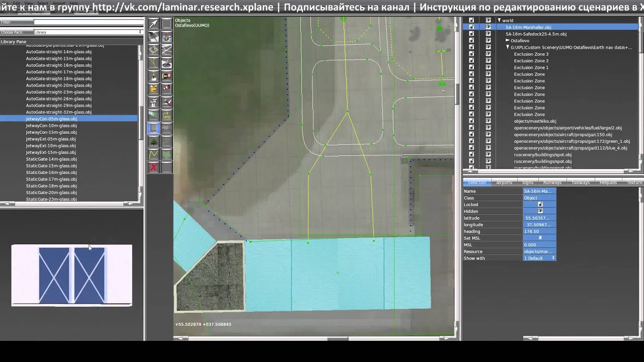Select StaticGate-16m-glass.obj in library
This screenshot has height=362, width=644.
pos(51,172)
